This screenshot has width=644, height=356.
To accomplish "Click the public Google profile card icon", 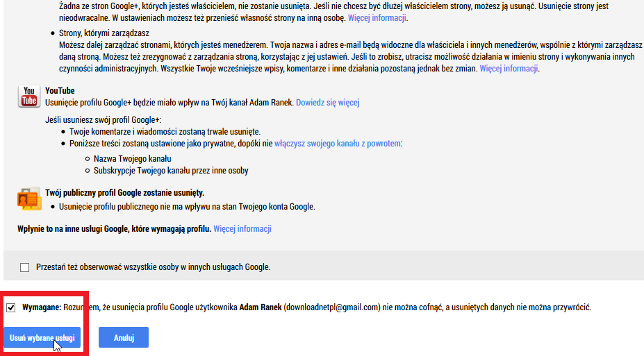I will (x=29, y=199).
